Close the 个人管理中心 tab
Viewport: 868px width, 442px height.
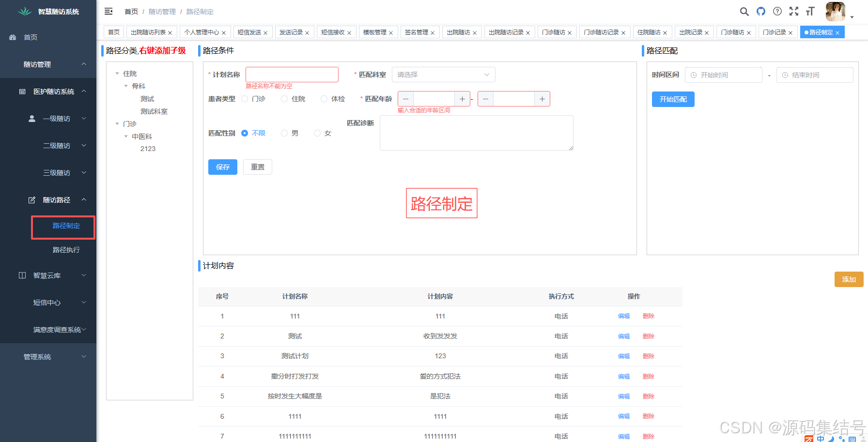coord(224,33)
